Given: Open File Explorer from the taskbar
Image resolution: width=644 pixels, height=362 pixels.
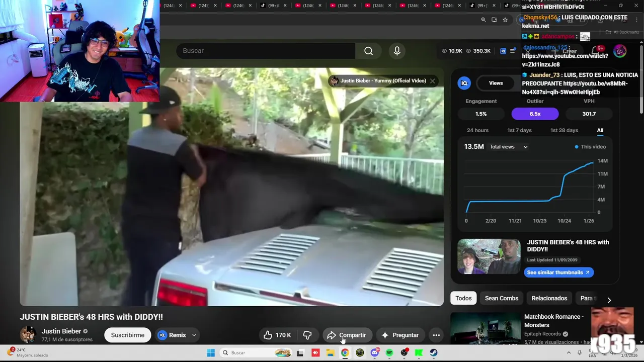Looking at the screenshot, I should point(330,353).
